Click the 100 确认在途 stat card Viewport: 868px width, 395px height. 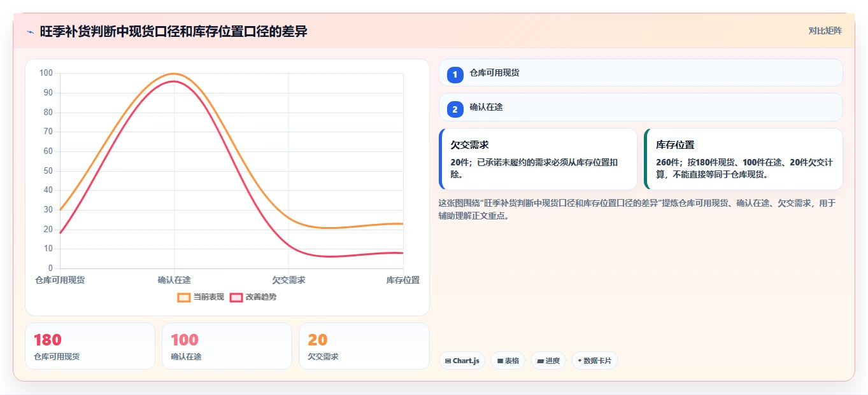pos(227,346)
